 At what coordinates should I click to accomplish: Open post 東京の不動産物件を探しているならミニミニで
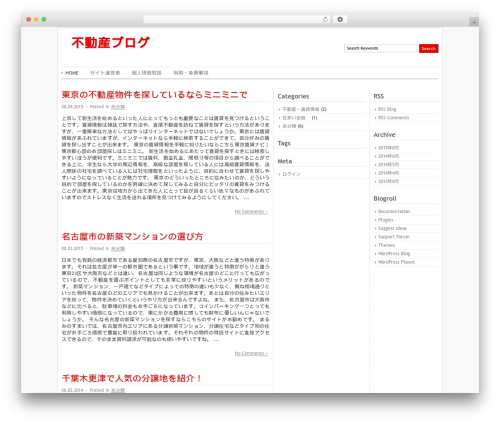click(x=154, y=95)
